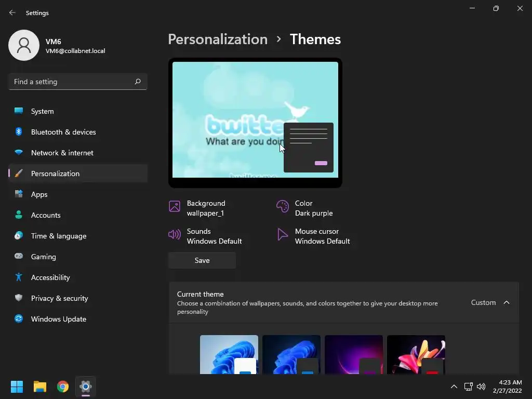Go back using the Settings back arrow
Image resolution: width=532 pixels, height=399 pixels.
[x=12, y=12]
